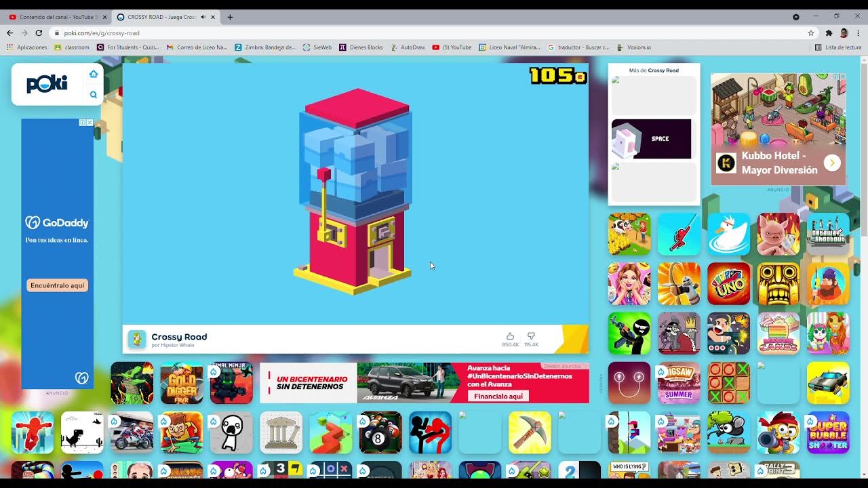Click the Financiado aquí ad button

[x=498, y=396]
